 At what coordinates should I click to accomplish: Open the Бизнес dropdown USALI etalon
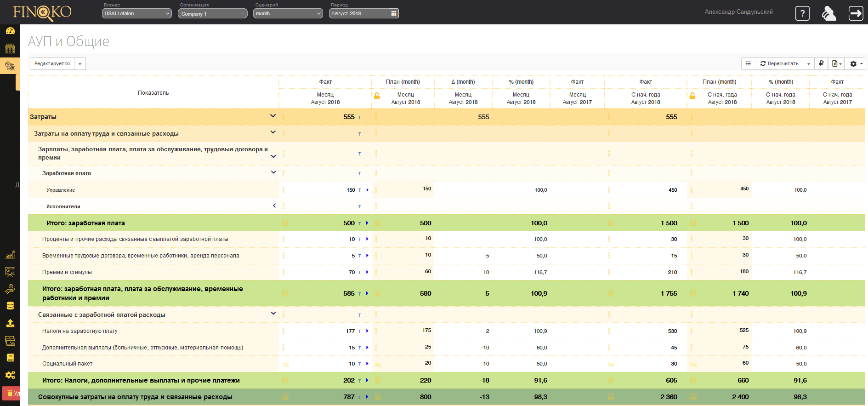coord(137,13)
